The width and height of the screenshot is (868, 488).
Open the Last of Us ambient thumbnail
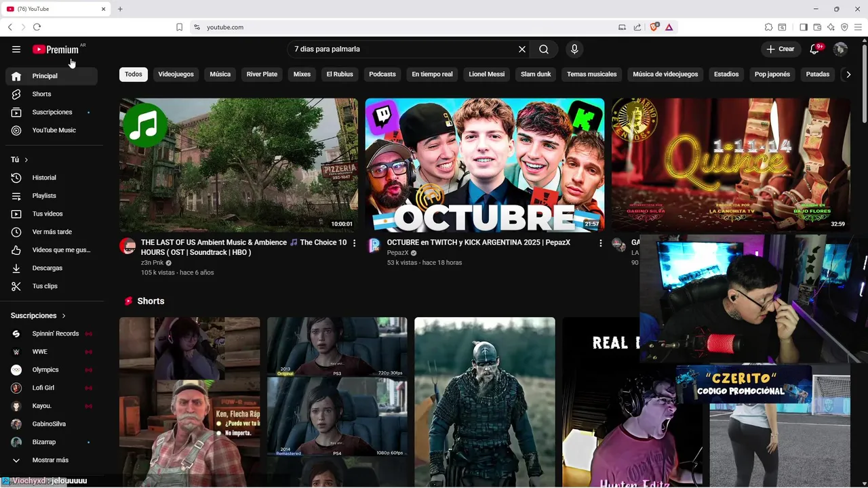click(x=239, y=165)
